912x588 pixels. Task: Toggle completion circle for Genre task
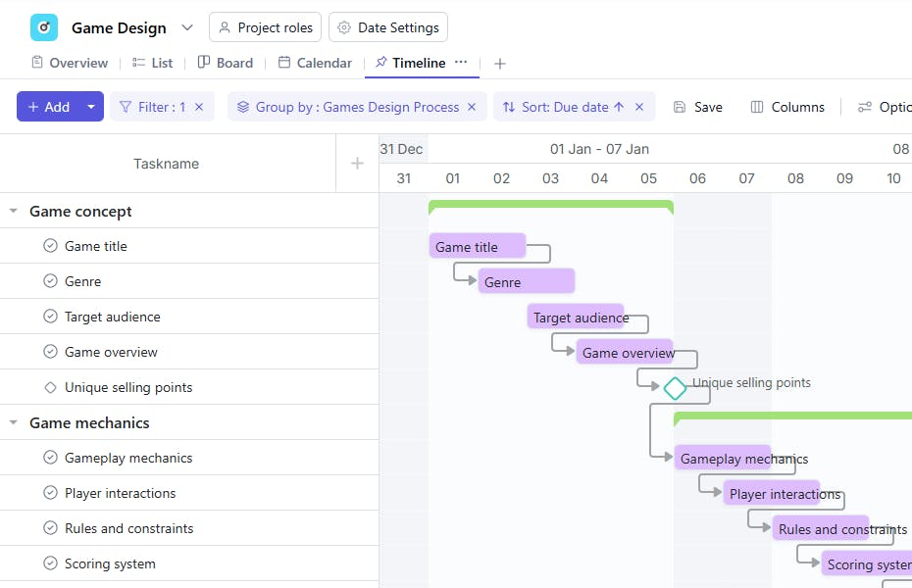pyautogui.click(x=51, y=281)
